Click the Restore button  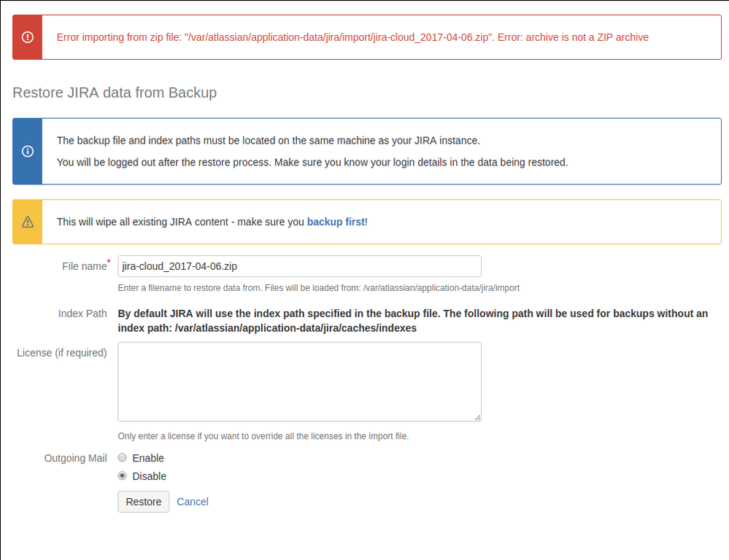[144, 502]
